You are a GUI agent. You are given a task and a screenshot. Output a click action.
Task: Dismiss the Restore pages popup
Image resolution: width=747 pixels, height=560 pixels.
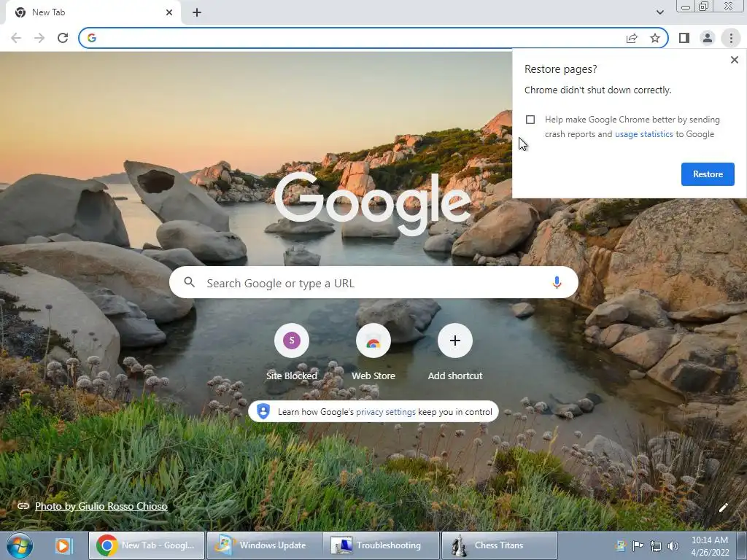[x=734, y=60]
